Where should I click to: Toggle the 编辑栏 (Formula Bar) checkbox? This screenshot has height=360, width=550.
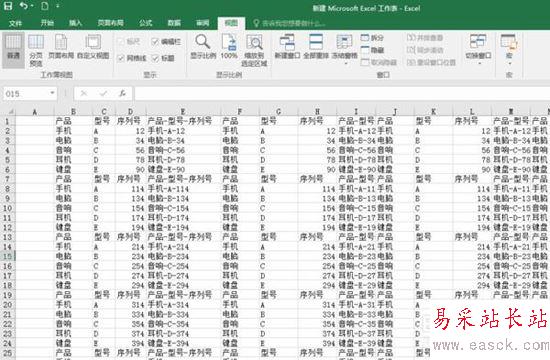166,42
